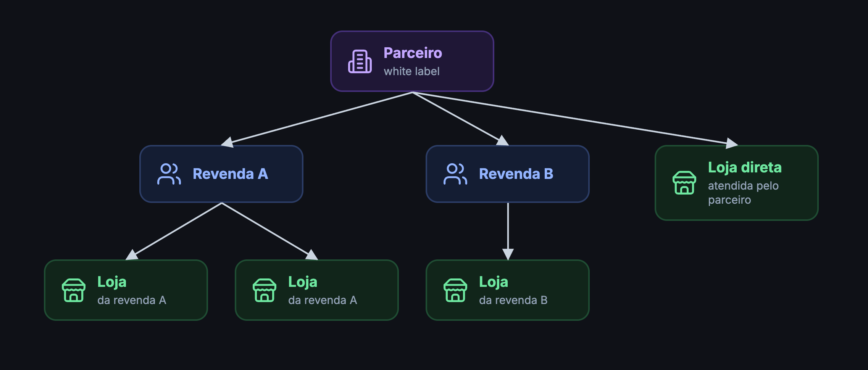This screenshot has height=370, width=868.
Task: Click the users icon beside Revenda A
Action: click(169, 174)
